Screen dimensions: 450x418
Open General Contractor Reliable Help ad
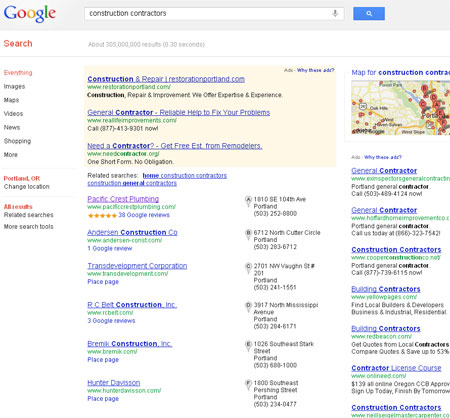[179, 113]
